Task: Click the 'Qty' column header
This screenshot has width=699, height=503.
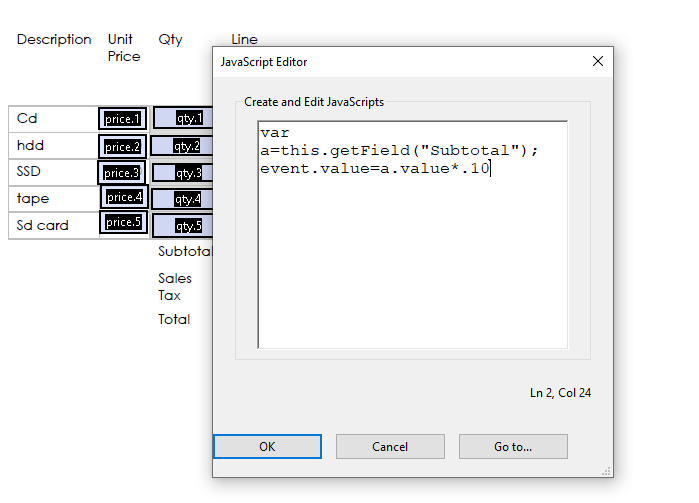Action: (170, 40)
